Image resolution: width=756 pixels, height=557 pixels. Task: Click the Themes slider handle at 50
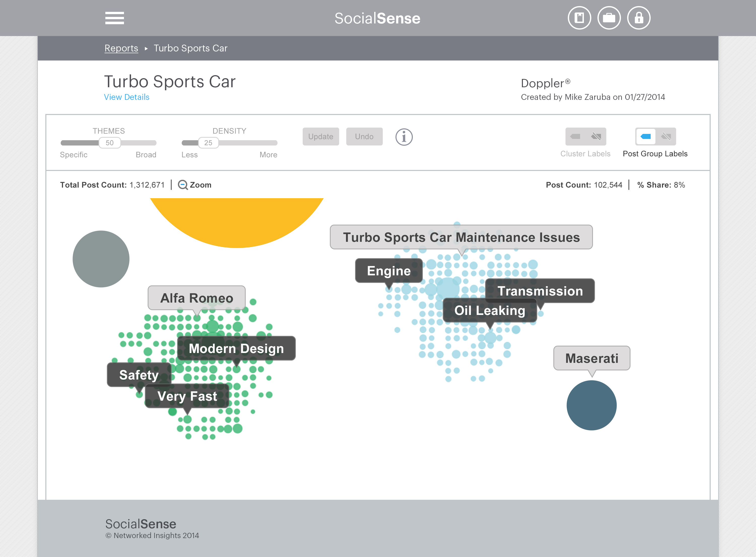click(110, 143)
